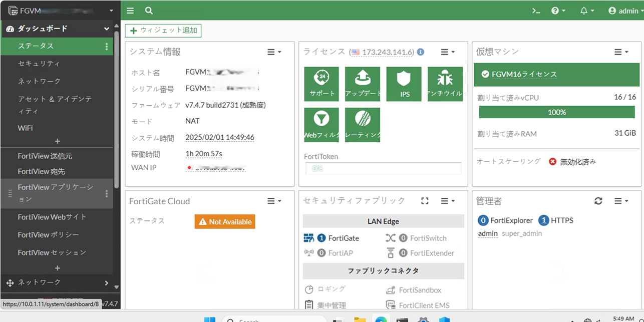This screenshot has height=322, width=644.
Task: Click the FortiSandbox connector
Action: 413,290
